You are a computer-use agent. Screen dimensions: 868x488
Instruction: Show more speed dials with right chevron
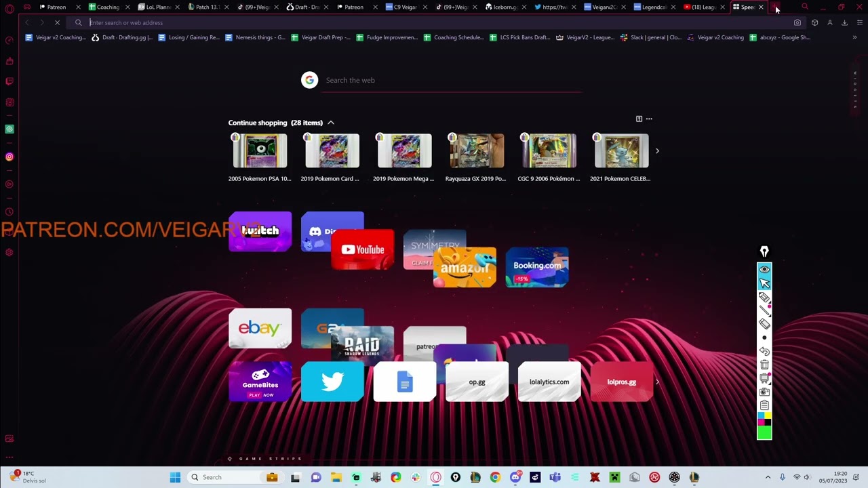click(x=657, y=382)
